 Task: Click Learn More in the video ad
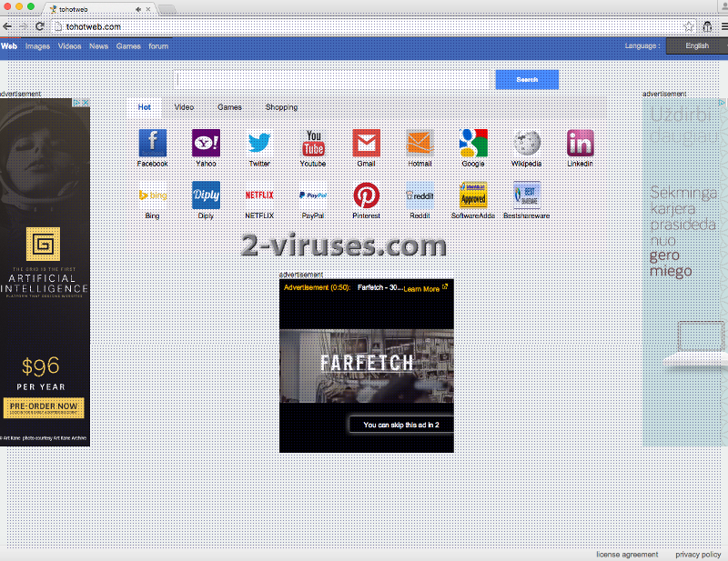pyautogui.click(x=425, y=288)
